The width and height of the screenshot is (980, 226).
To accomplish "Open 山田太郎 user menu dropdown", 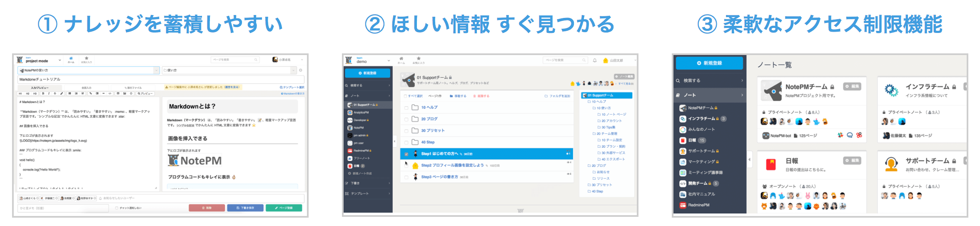I will point(635,60).
